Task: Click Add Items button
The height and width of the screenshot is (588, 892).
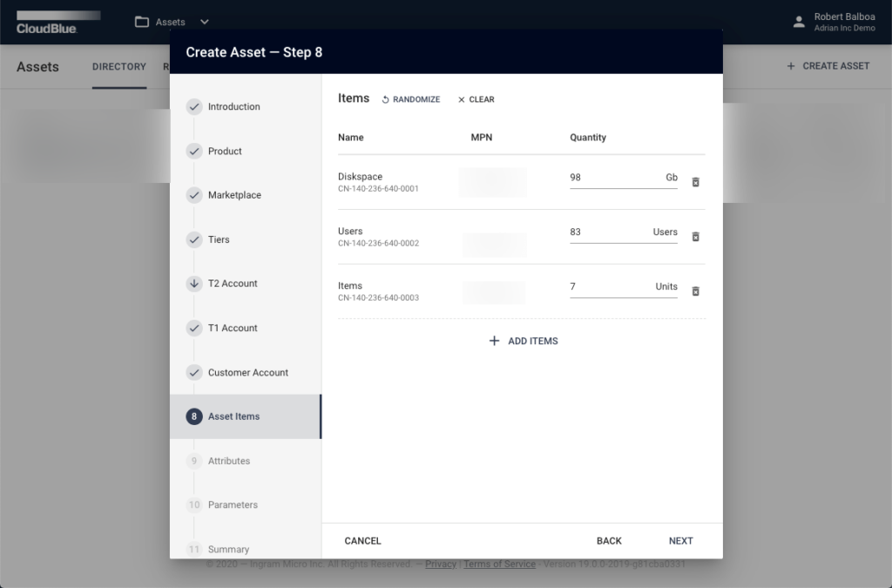Action: coord(524,341)
